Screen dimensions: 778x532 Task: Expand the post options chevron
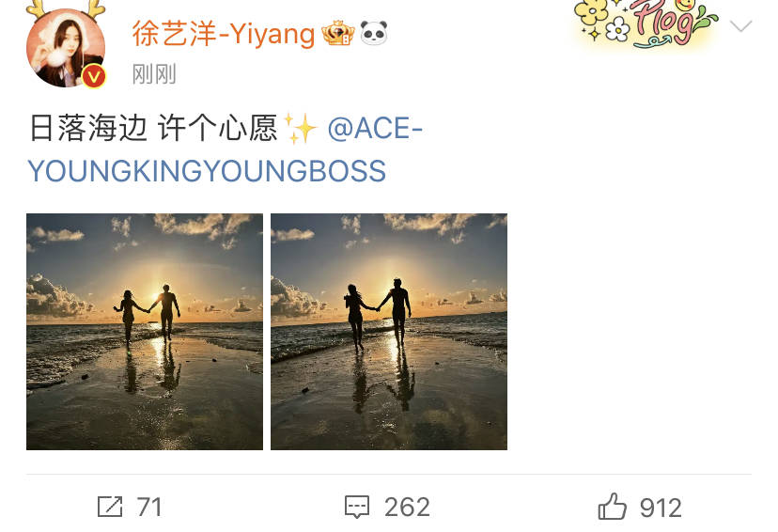coord(740,25)
